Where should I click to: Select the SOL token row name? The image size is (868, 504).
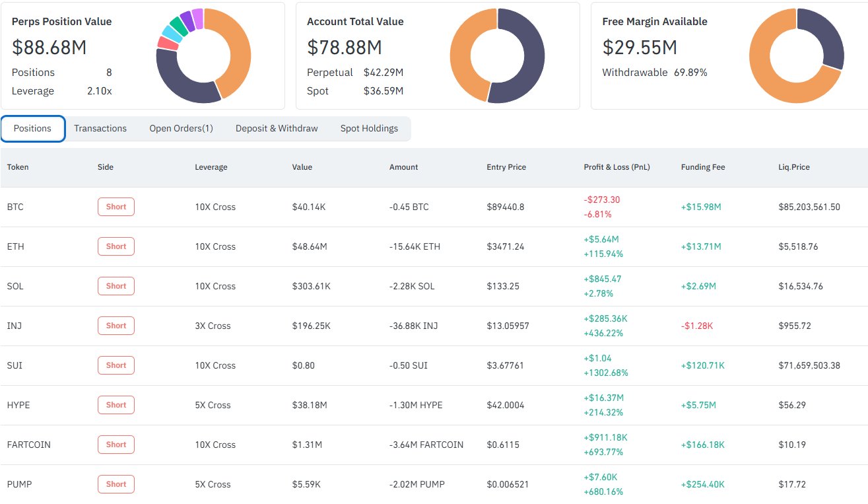[15, 286]
